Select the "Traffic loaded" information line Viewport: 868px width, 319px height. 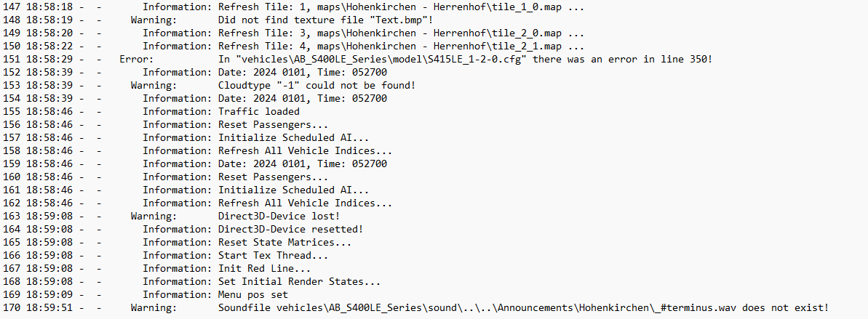151,112
